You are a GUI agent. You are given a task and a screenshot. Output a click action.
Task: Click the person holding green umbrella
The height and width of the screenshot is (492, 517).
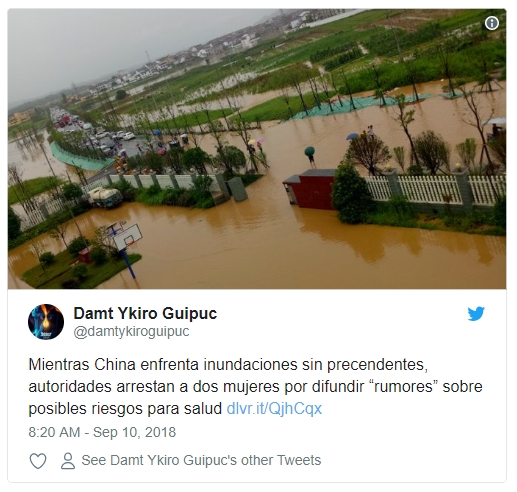click(310, 157)
